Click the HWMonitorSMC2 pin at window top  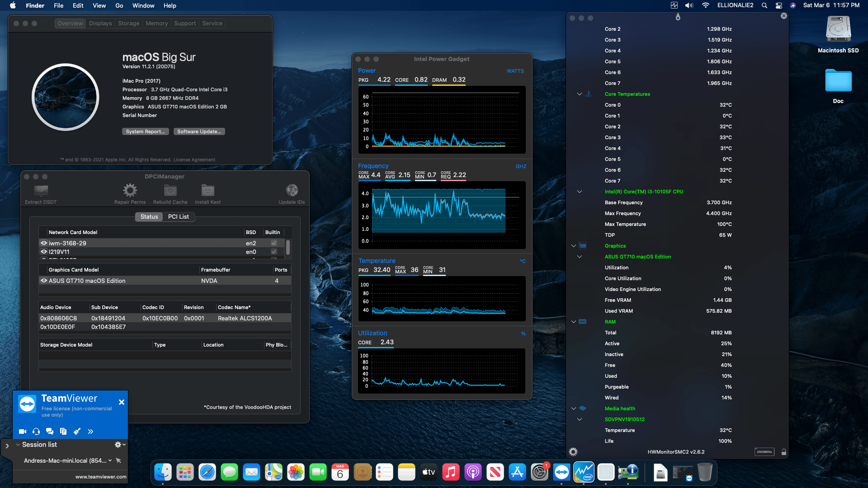click(x=678, y=17)
